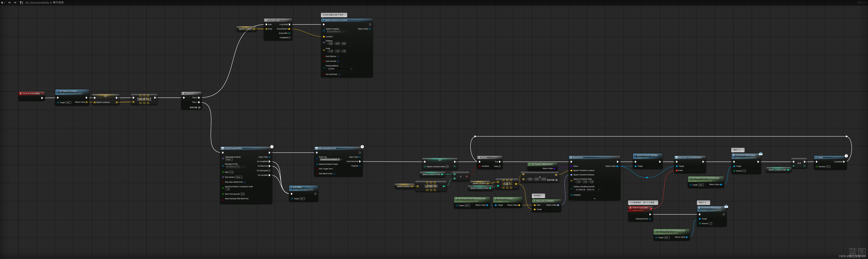The height and width of the screenshot is (259, 868).
Task: Expand SpawnActor node advanced pins chevron
Action: tap(595, 199)
